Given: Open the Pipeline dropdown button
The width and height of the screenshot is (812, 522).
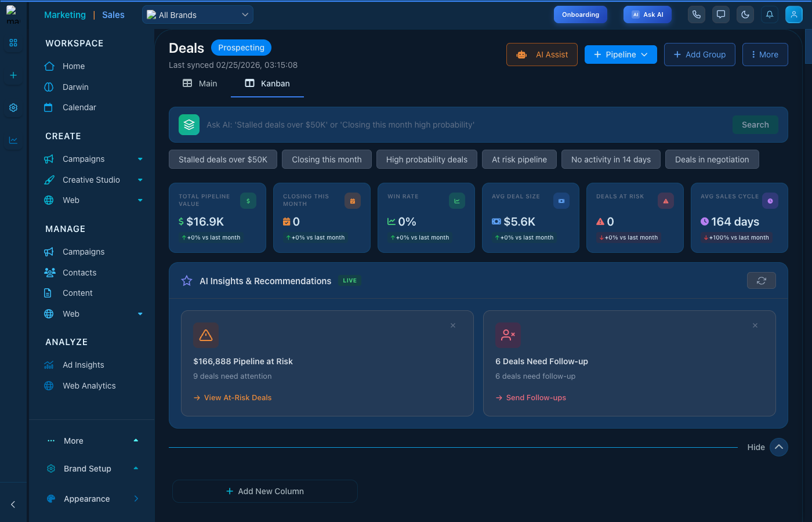Looking at the screenshot, I should [x=621, y=55].
